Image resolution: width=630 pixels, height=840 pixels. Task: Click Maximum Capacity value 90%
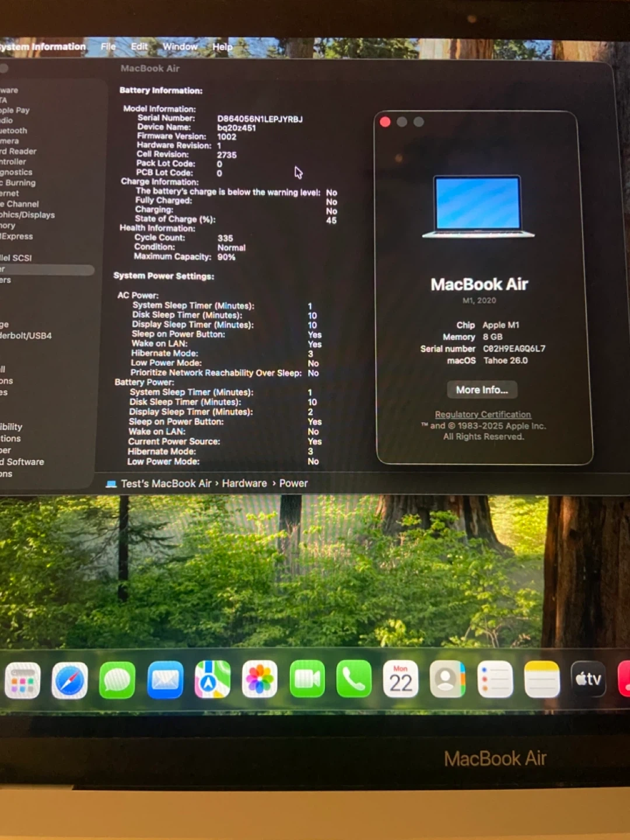[x=226, y=257]
